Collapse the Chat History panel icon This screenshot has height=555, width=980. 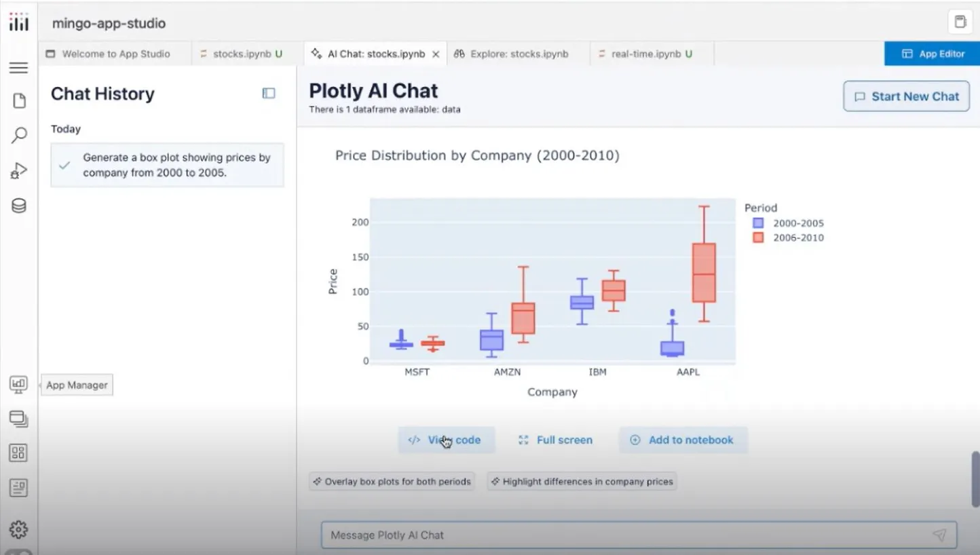pyautogui.click(x=269, y=94)
